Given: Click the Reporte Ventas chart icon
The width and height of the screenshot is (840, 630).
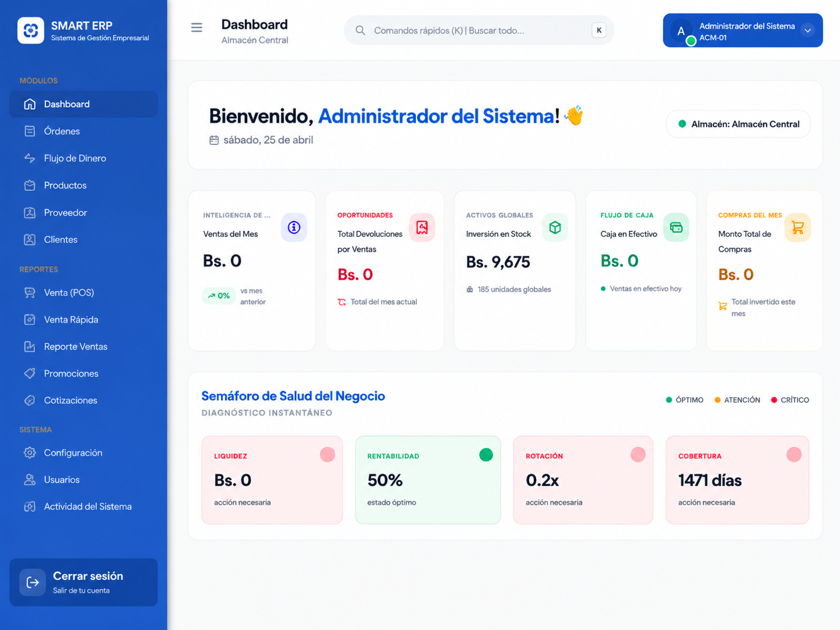Looking at the screenshot, I should point(30,346).
